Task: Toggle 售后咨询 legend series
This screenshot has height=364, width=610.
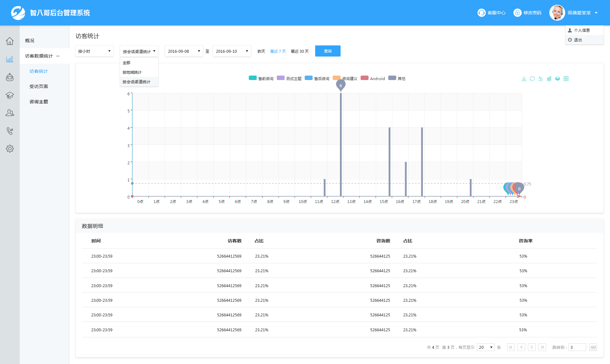Action: 317,78
